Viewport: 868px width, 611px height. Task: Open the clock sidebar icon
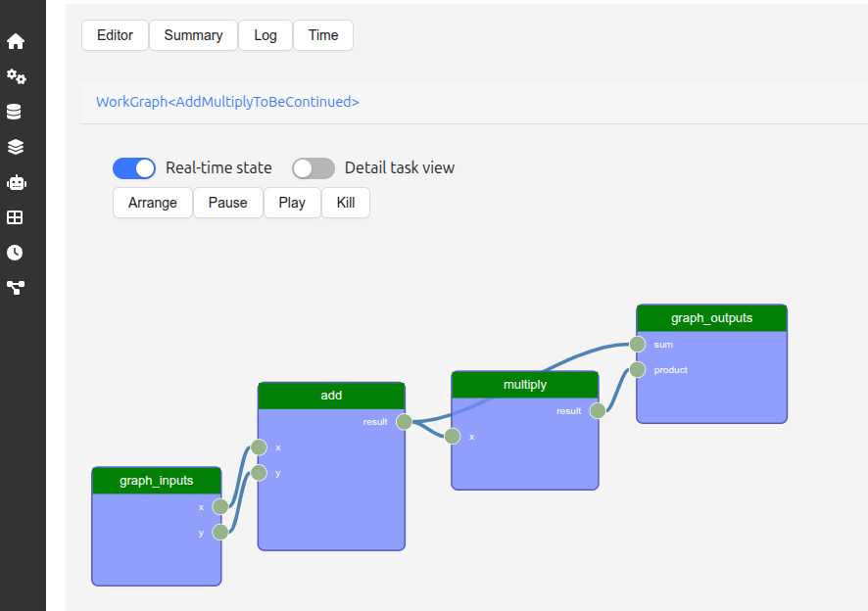coord(15,253)
